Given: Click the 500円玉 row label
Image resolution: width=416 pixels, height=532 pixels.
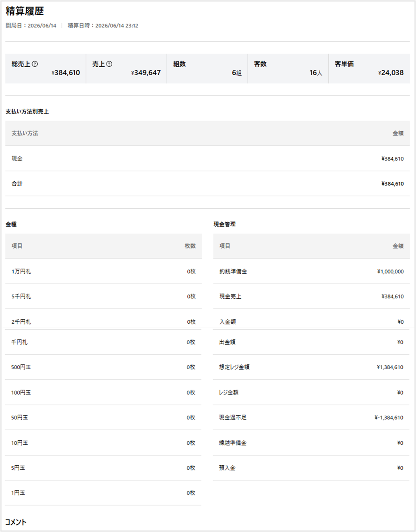Looking at the screenshot, I should pyautogui.click(x=21, y=367).
